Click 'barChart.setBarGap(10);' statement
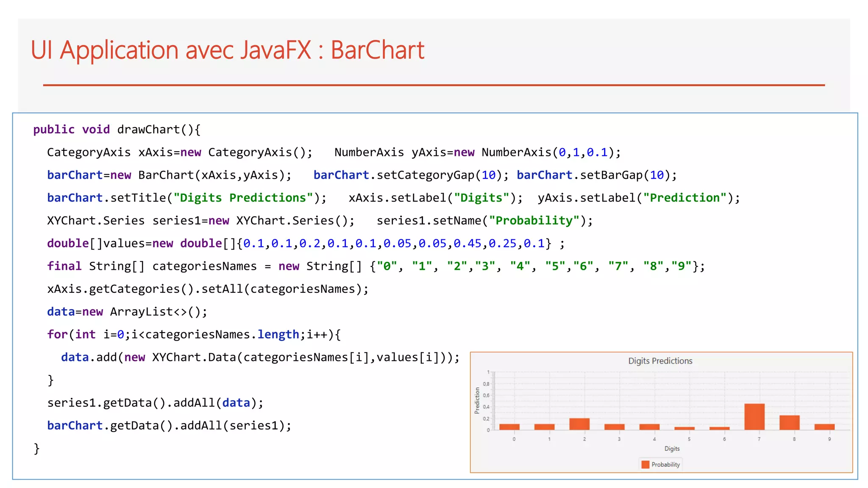This screenshot has height=488, width=868. tap(597, 175)
